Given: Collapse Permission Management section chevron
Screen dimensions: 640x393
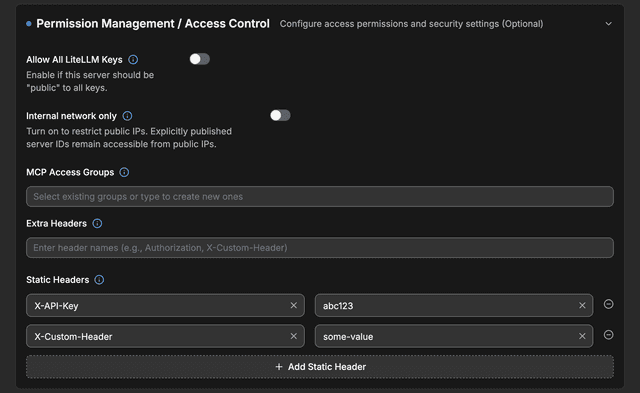Looking at the screenshot, I should tap(609, 24).
